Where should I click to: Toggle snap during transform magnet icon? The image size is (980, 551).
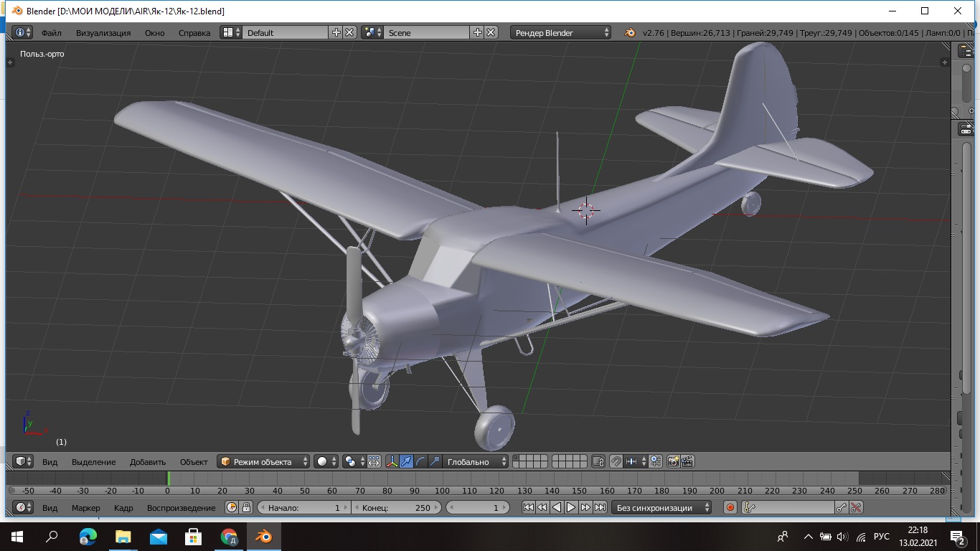(616, 462)
